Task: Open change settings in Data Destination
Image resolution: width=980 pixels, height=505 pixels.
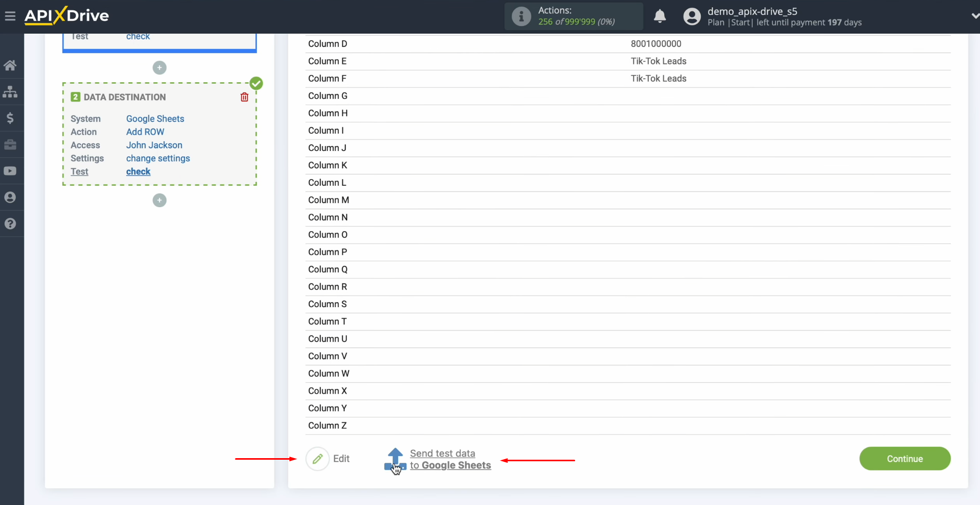Action: click(x=158, y=158)
